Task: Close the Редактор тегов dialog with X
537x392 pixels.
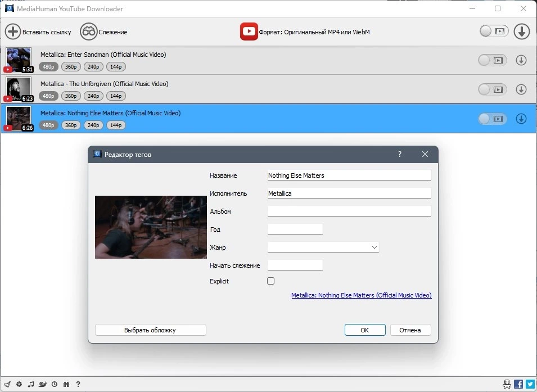Action: tap(425, 154)
